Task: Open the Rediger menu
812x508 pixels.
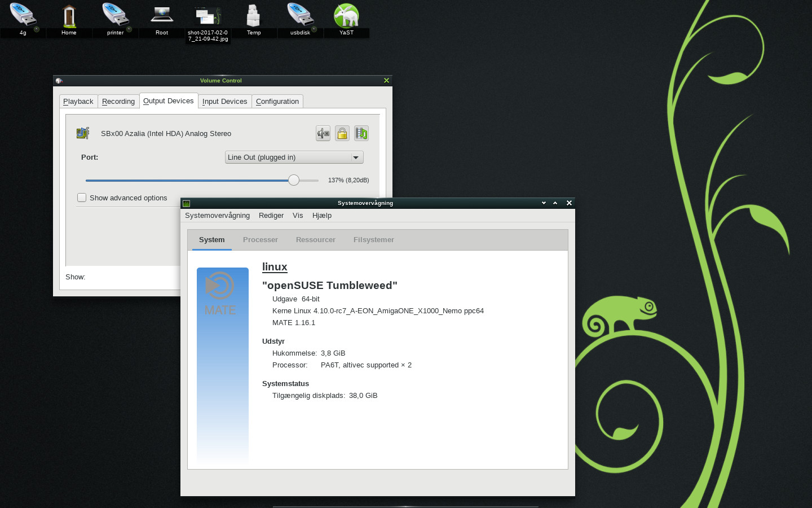Action: (x=271, y=216)
